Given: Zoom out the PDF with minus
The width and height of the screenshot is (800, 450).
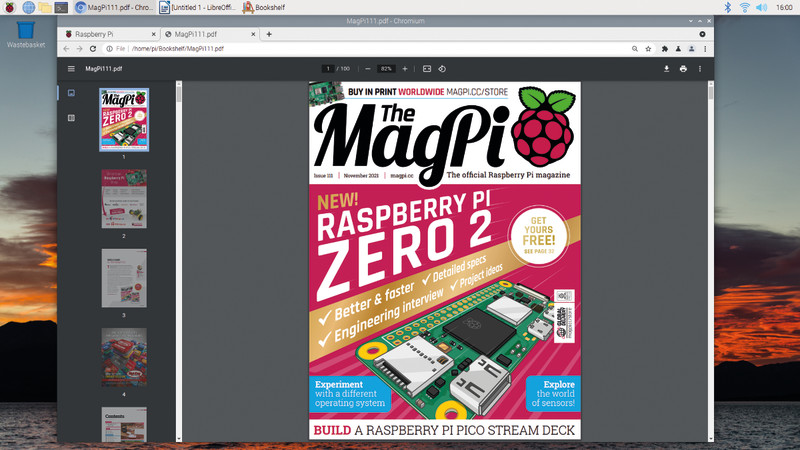Looking at the screenshot, I should [x=367, y=68].
